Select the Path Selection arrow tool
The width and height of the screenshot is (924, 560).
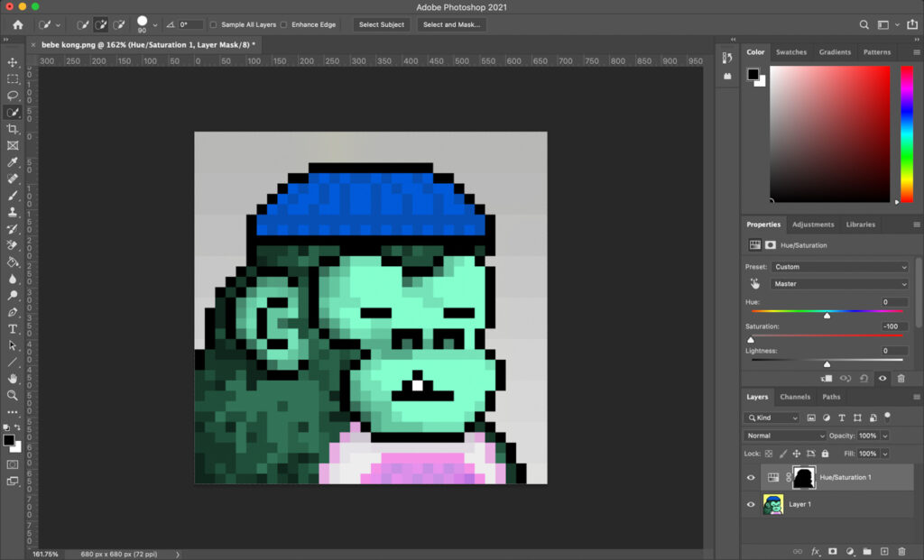tap(13, 345)
